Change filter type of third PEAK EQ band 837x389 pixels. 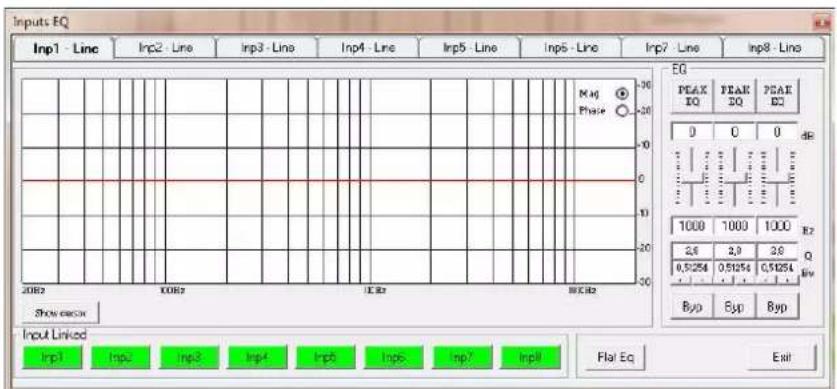(777, 96)
